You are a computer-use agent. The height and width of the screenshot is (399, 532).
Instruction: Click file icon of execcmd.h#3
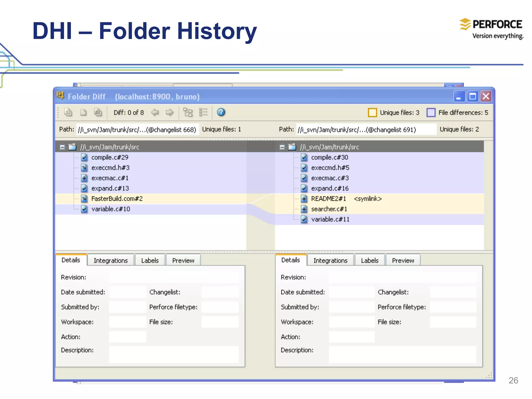pyautogui.click(x=84, y=168)
